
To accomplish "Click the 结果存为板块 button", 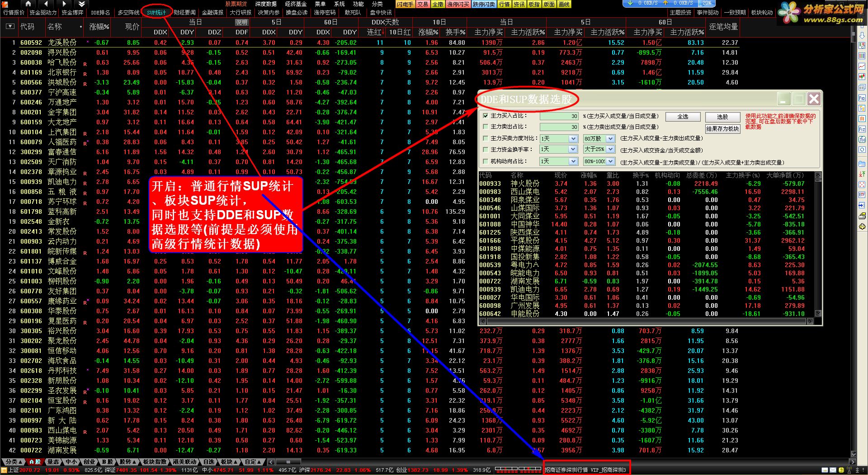I will pyautogui.click(x=722, y=129).
